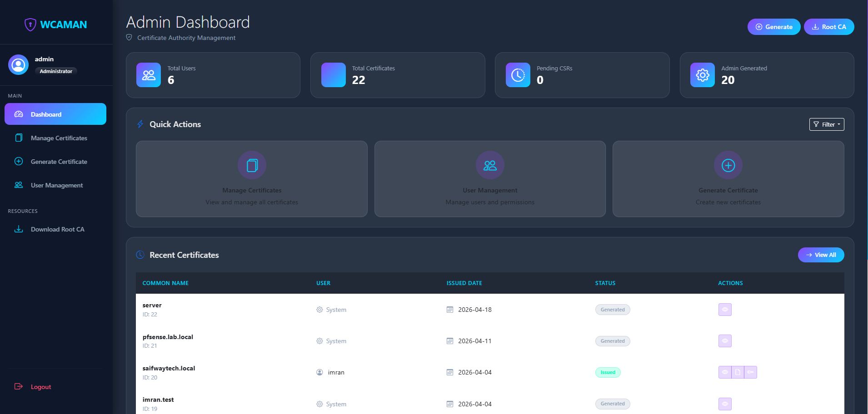Click the Manage Certificates quick action circle icon
The width and height of the screenshot is (868, 414).
tap(252, 165)
